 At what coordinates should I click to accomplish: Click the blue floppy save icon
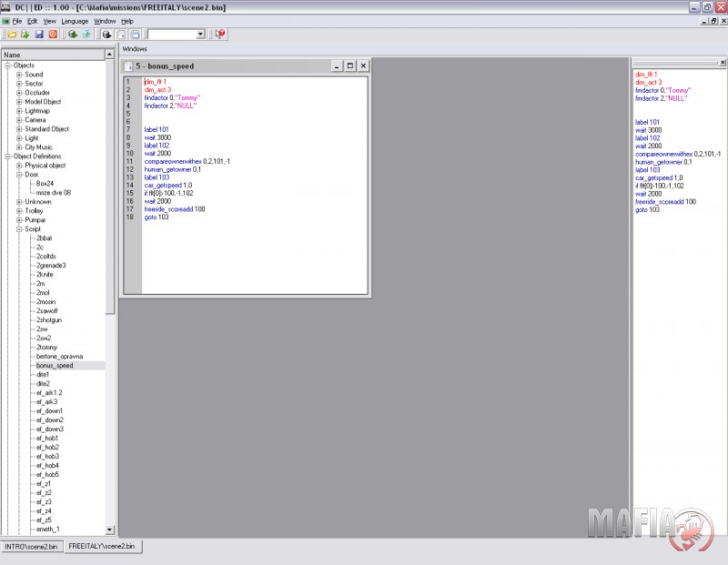[39, 35]
